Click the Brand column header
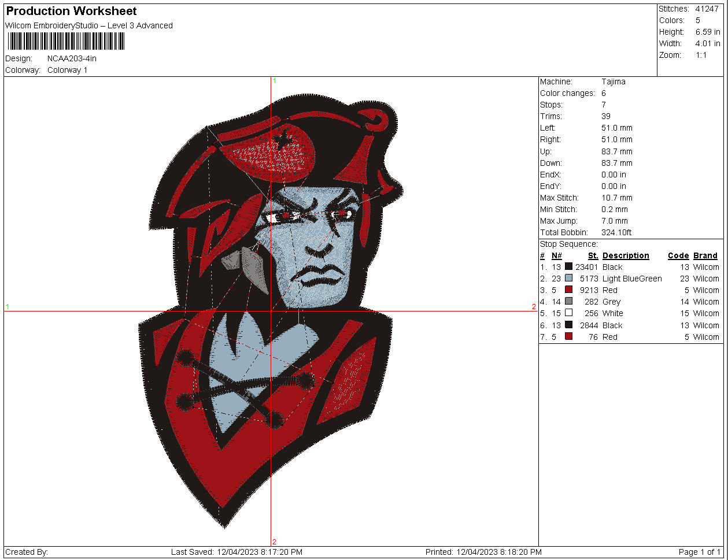 click(705, 255)
